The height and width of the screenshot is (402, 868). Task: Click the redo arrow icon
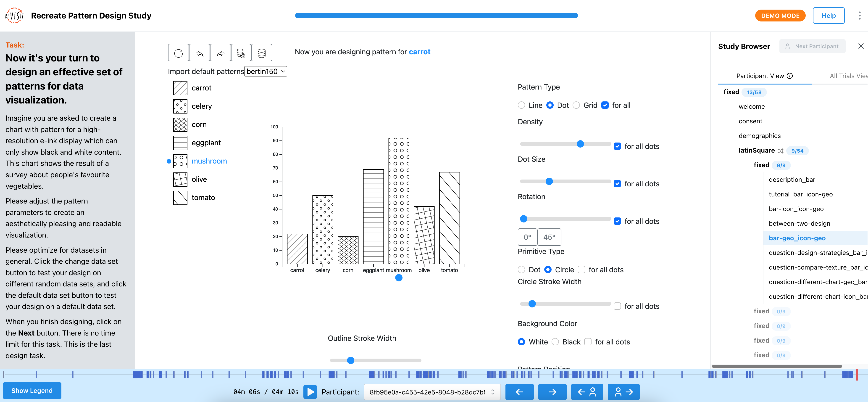point(220,53)
